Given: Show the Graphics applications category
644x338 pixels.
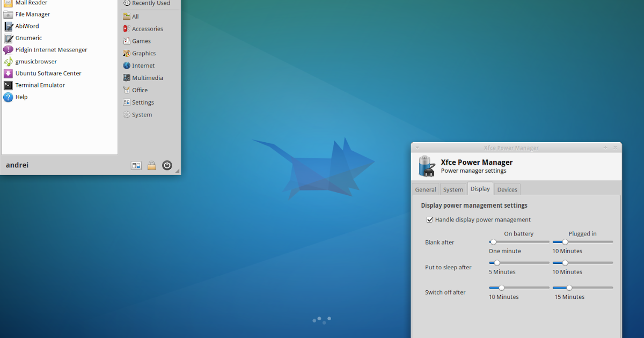Looking at the screenshot, I should click(x=143, y=53).
